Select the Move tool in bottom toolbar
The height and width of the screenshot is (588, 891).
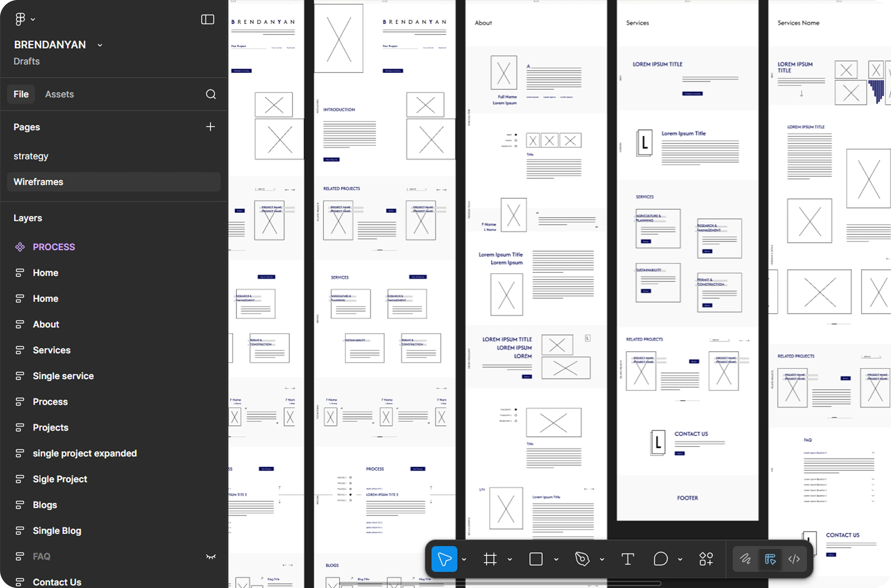pos(444,559)
